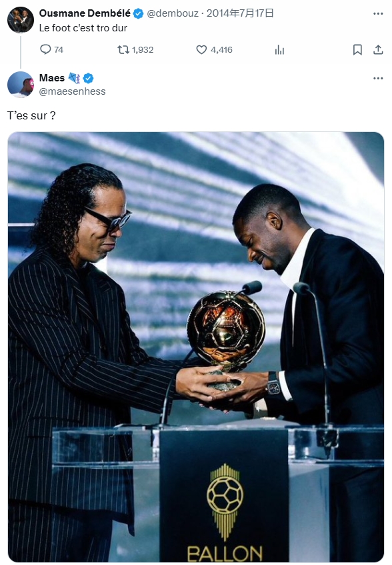Click the verified badge beside Maes

click(x=89, y=78)
